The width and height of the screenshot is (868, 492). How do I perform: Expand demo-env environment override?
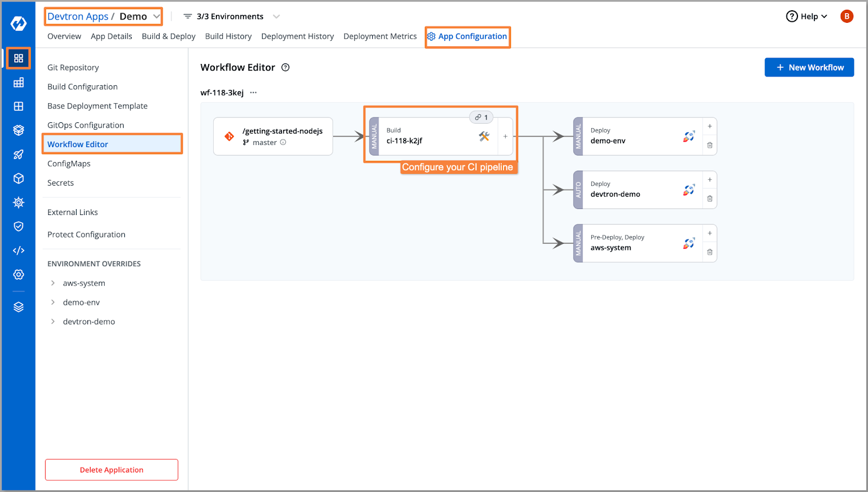[x=53, y=302]
